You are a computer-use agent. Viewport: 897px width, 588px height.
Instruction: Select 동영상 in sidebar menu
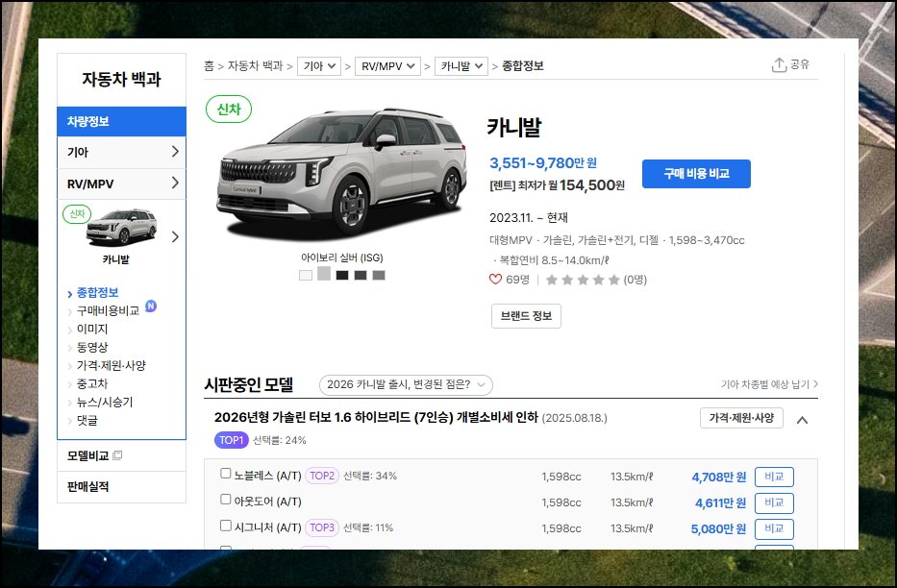[x=92, y=348]
